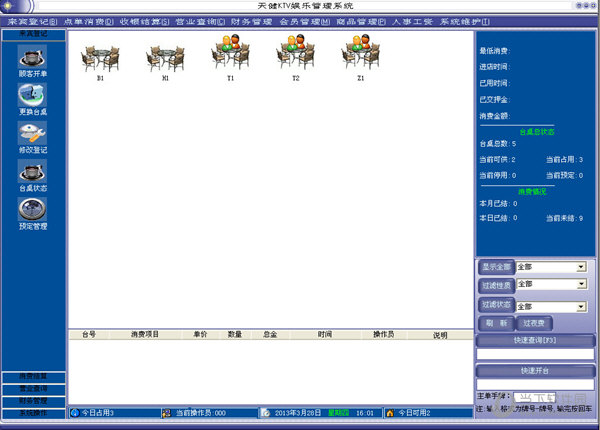Open the 点单消费 menu
The width and height of the screenshot is (600, 430).
coord(89,22)
